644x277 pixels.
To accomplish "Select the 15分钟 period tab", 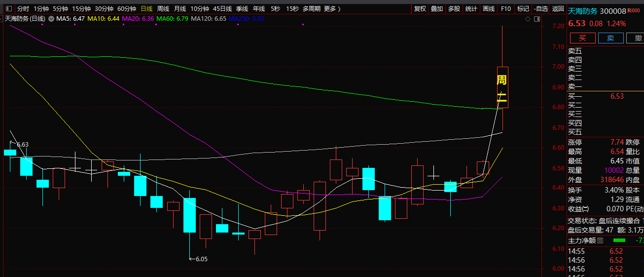I will [81, 9].
